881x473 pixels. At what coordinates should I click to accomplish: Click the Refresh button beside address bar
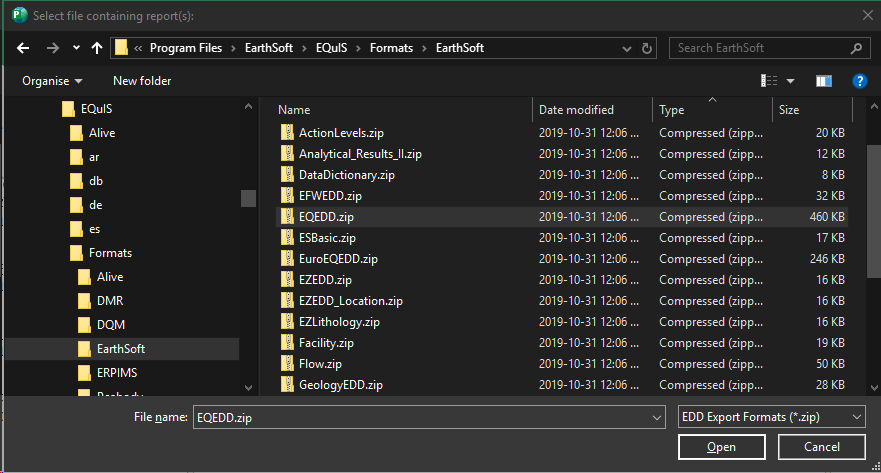tap(648, 48)
